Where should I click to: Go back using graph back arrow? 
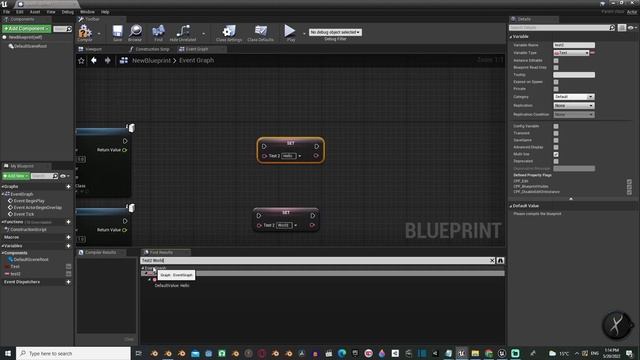tap(94, 60)
